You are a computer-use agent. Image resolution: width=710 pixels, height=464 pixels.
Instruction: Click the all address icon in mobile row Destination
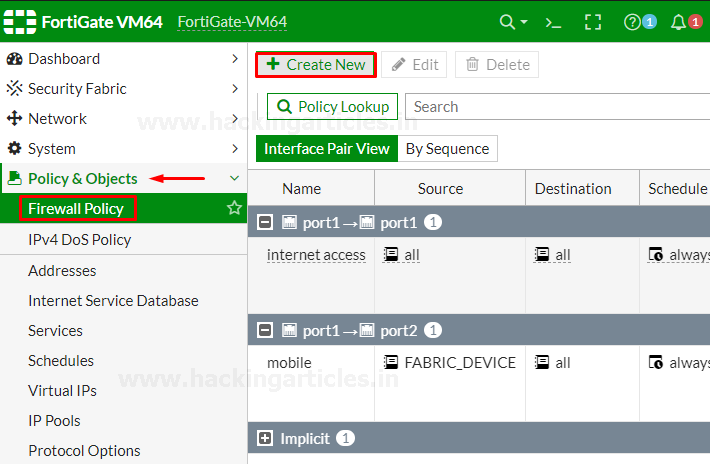(x=542, y=363)
